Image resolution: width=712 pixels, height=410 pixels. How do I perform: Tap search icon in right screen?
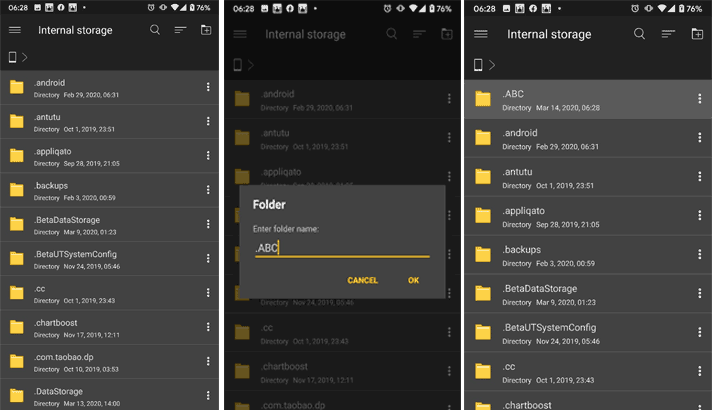[639, 34]
